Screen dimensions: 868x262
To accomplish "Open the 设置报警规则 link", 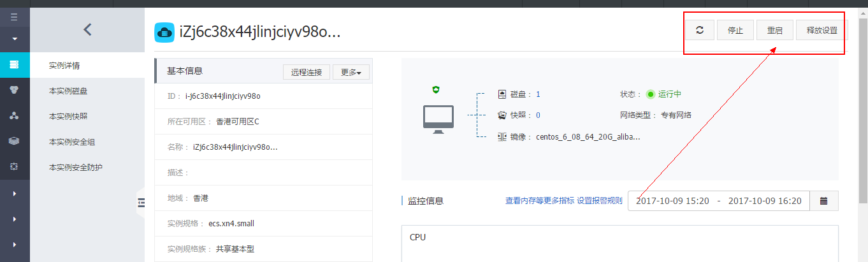I will click(x=599, y=201).
